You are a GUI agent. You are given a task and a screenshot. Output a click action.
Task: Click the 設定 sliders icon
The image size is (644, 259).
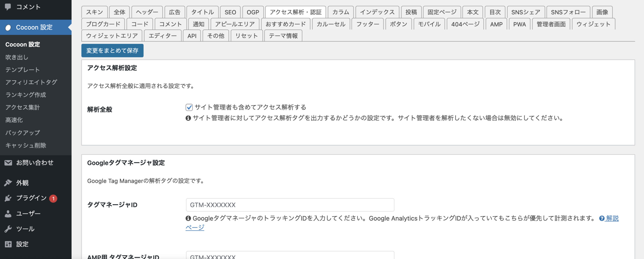[x=8, y=244]
